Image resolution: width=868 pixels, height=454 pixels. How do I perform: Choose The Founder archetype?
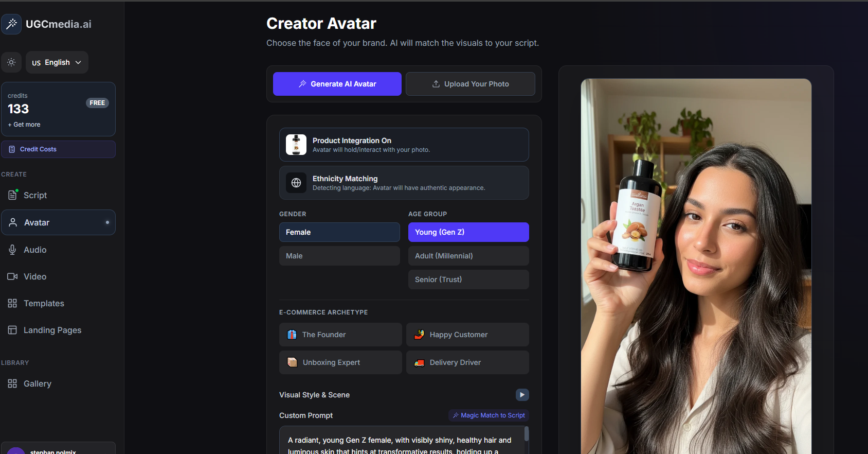point(340,335)
